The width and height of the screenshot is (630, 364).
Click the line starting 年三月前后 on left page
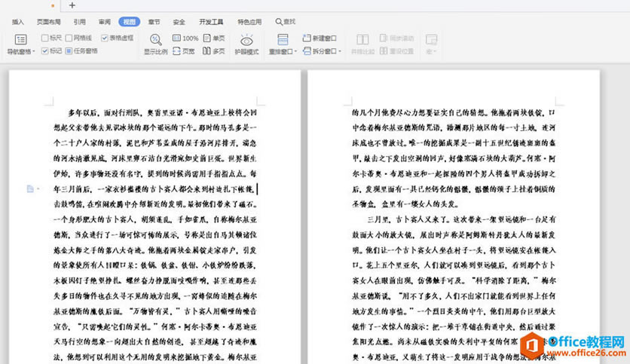154,189
